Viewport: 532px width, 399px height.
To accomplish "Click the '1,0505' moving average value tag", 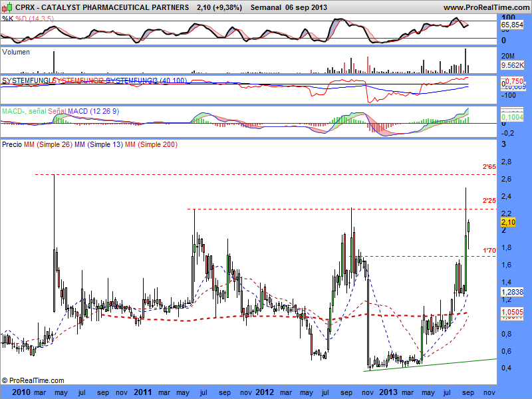I will pos(512,312).
